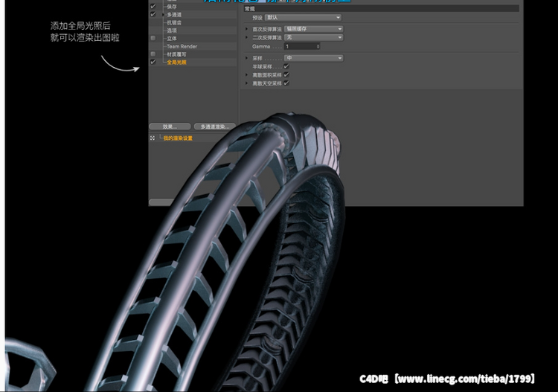
Task: Click the 常规 (General) tab header
Action: point(381,8)
